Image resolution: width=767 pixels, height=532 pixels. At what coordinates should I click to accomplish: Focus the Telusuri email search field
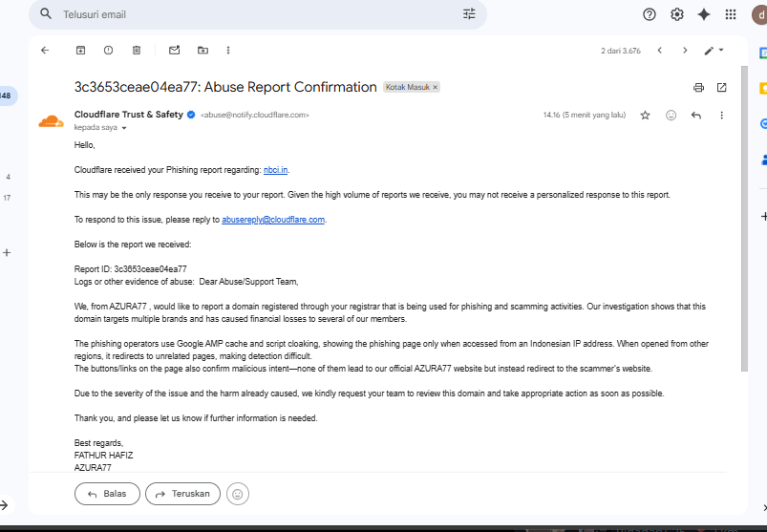(259, 14)
